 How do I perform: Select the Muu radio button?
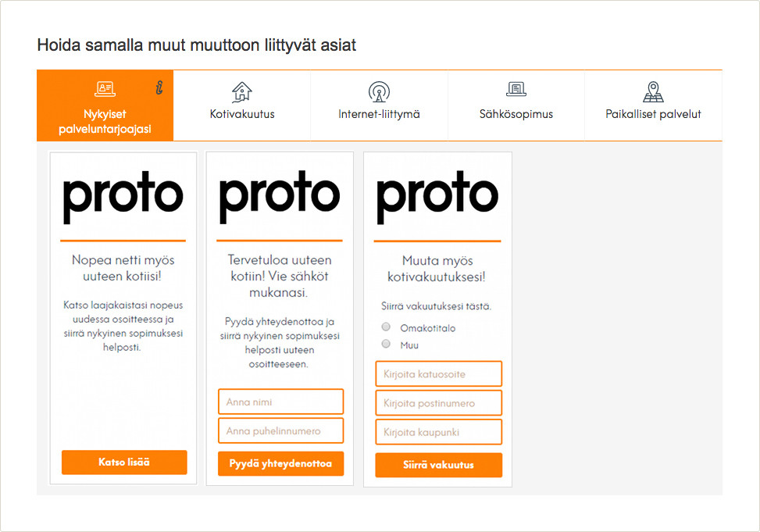pyautogui.click(x=386, y=344)
